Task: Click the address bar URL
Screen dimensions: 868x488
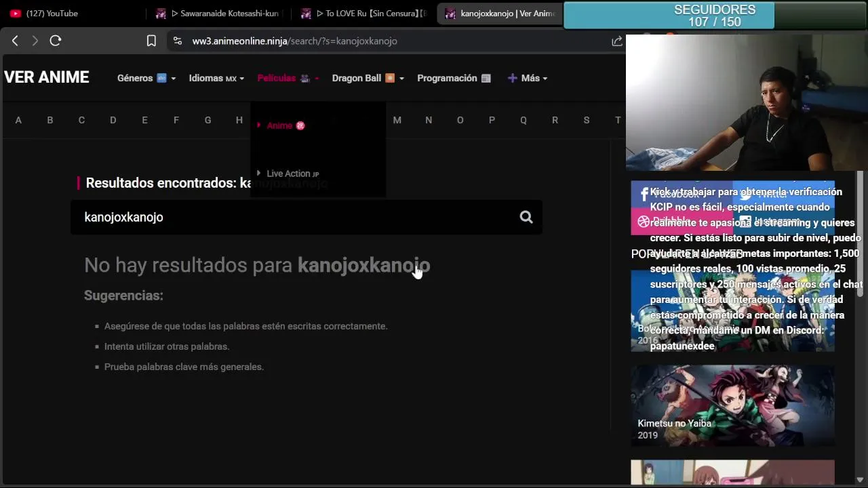Action: coord(294,41)
